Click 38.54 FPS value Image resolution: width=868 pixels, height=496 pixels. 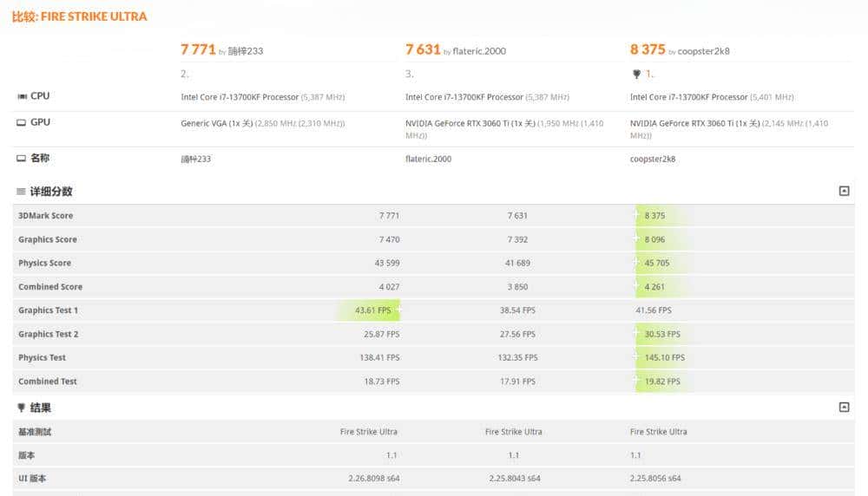(x=517, y=310)
